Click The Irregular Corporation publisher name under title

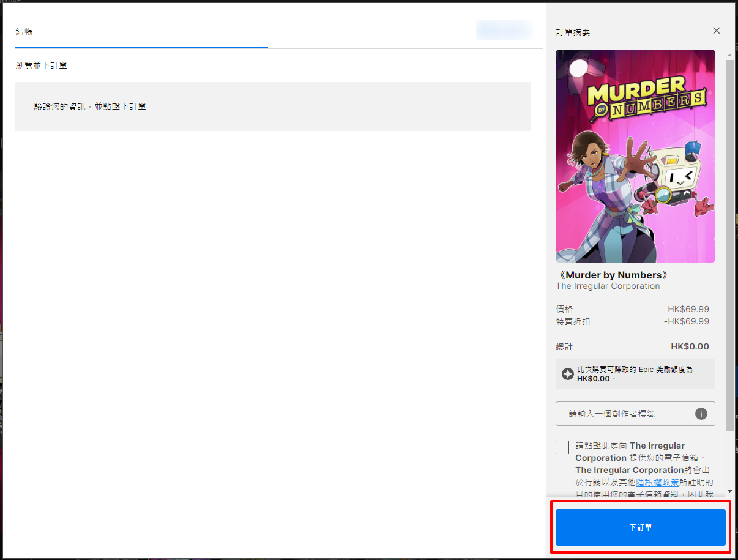(x=608, y=286)
